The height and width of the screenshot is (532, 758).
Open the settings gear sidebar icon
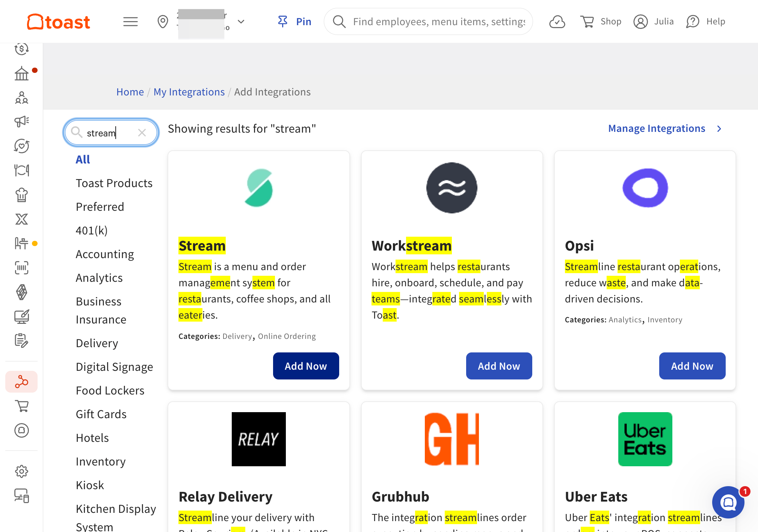[x=21, y=471]
